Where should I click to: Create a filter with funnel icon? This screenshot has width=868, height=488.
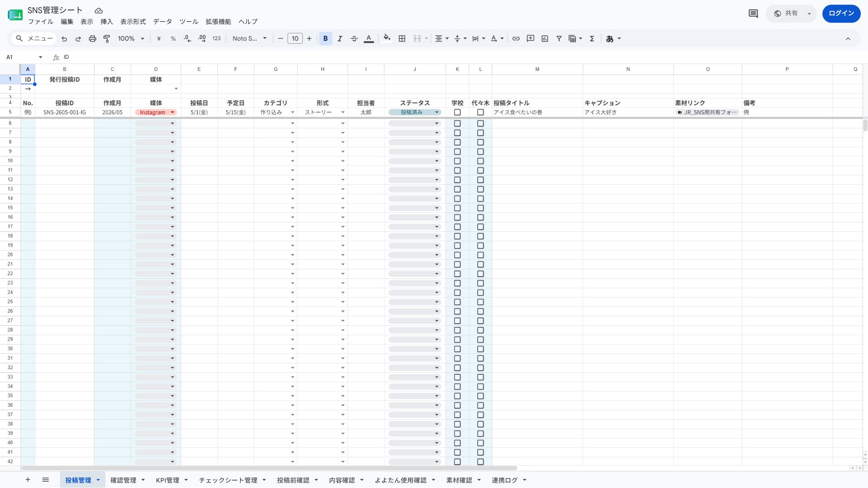pos(559,39)
